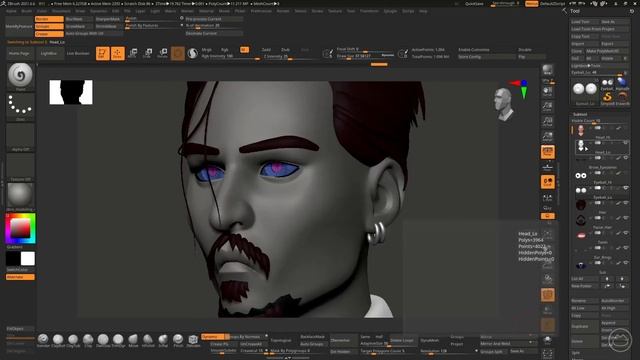640x360 pixels.
Task: Click the SimpleBrush tool thumbnail
Action: (x=607, y=98)
